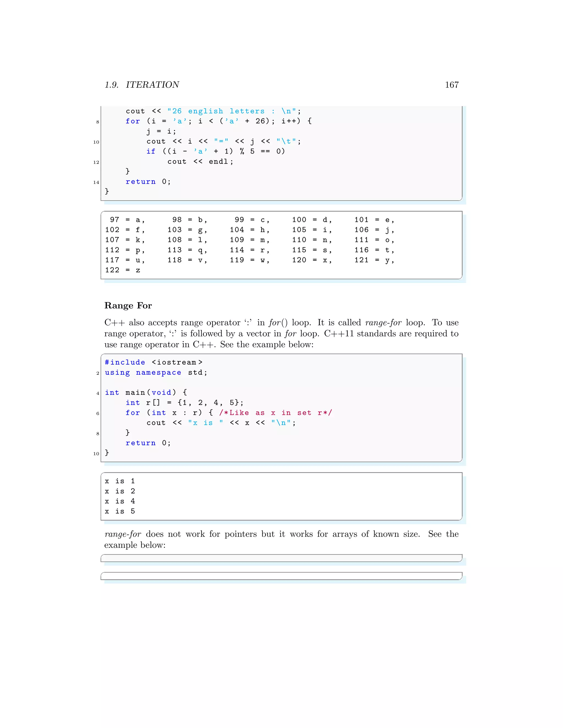The width and height of the screenshot is (563, 728).
Task: Click the 'Range For' section heading
Action: coord(128,305)
